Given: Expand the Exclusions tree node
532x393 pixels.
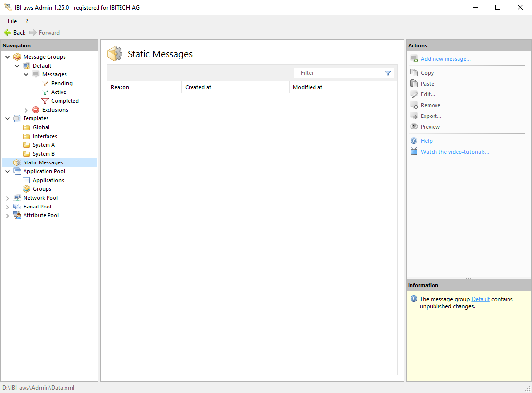Looking at the screenshot, I should (x=26, y=110).
